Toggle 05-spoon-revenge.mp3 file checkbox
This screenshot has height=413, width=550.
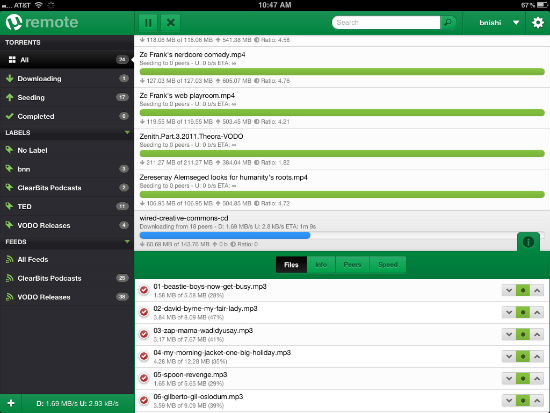[x=144, y=378]
